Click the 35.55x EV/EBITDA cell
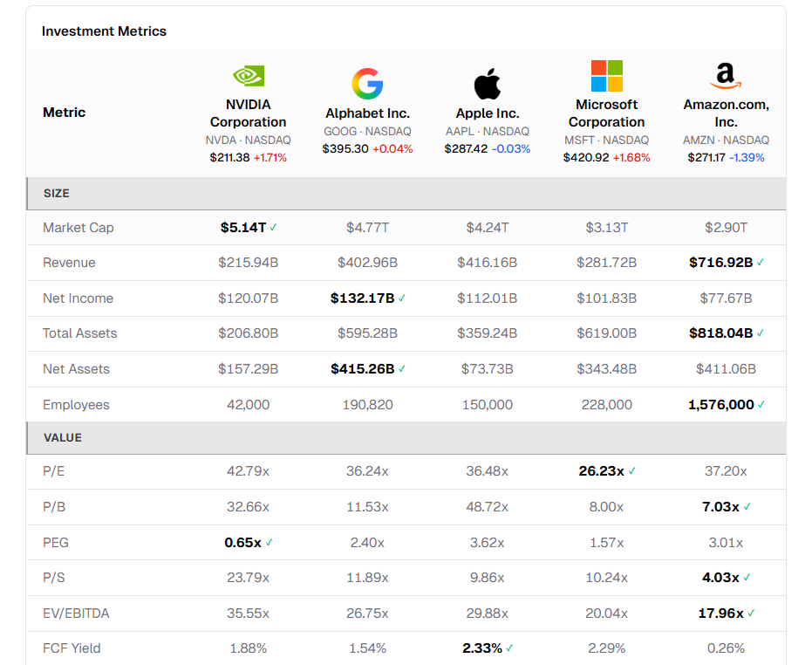Screen dimensions: 812x665 [x=248, y=614]
